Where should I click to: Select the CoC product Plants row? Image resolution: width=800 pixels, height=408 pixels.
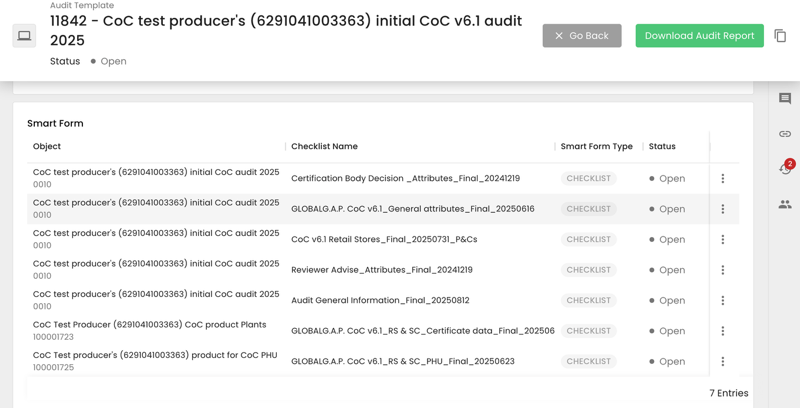point(149,325)
